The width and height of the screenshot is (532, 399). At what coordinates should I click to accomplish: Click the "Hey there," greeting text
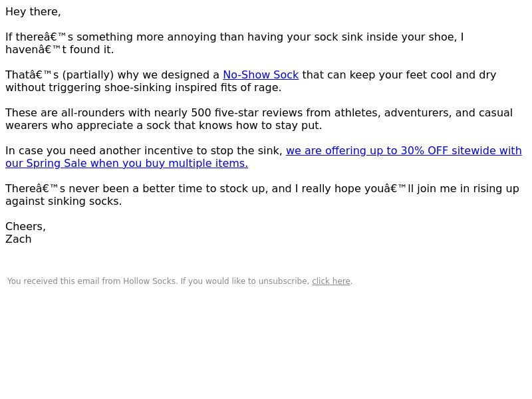(33, 12)
